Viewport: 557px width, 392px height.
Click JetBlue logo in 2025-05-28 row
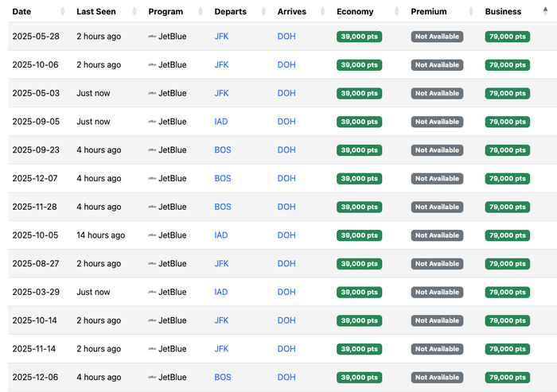[x=152, y=37]
